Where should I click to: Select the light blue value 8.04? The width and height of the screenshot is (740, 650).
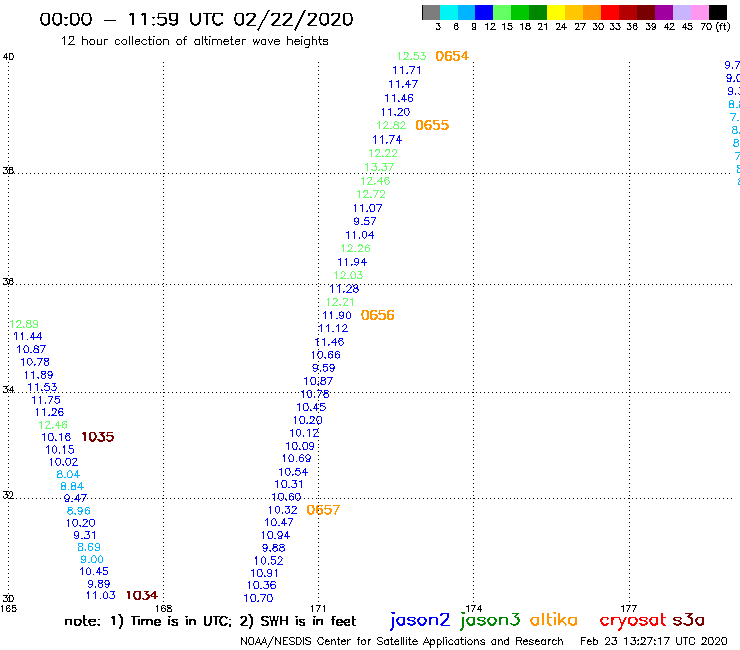click(68, 474)
